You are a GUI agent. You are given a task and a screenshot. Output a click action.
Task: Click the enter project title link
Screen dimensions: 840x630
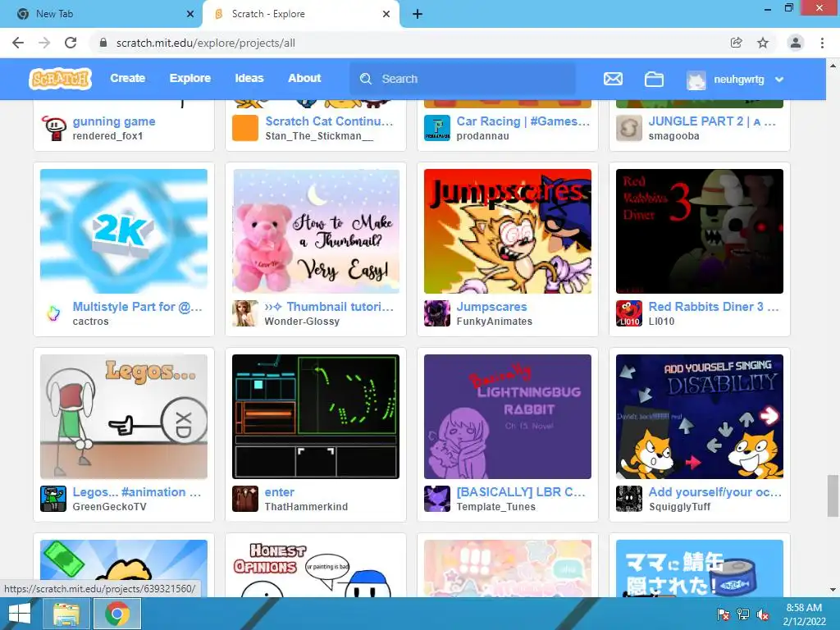(280, 492)
